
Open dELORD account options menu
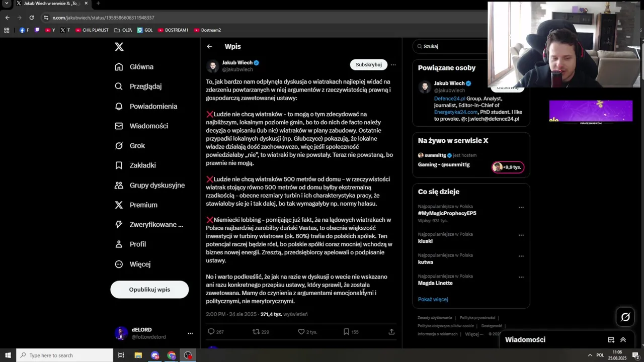pyautogui.click(x=190, y=333)
